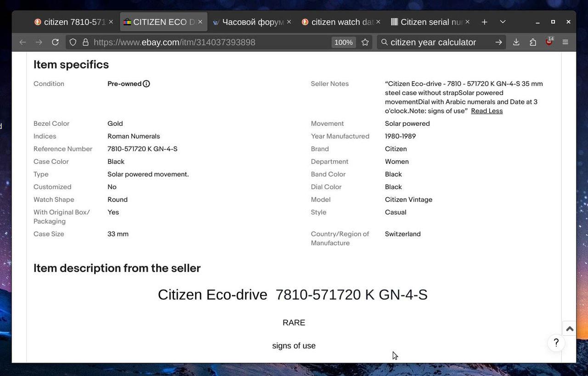The width and height of the screenshot is (588, 376).
Task: Click the Casual style value
Action: click(x=396, y=212)
